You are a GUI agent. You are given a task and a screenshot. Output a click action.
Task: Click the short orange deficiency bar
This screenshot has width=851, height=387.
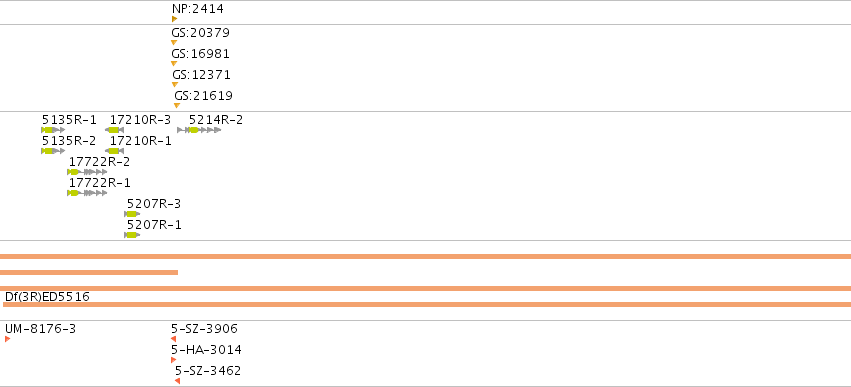(x=89, y=272)
